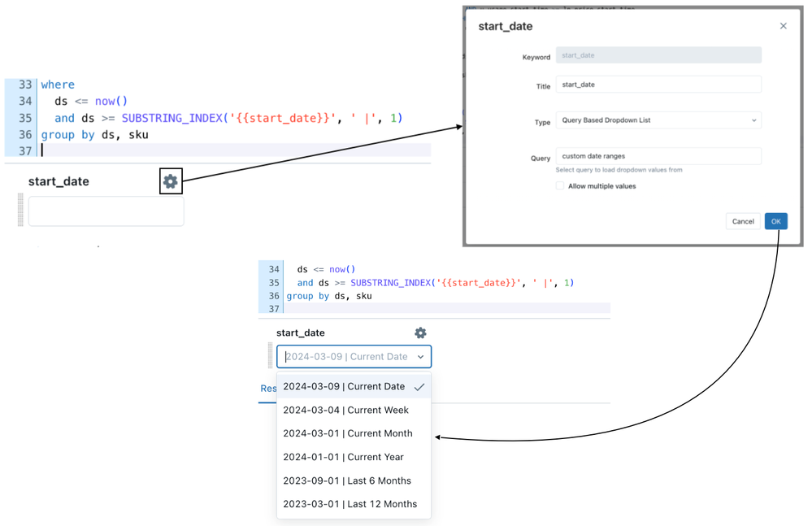This screenshot has height=526, width=812.
Task: Choose 2024-03-04 Current Week option
Action: [x=346, y=411]
